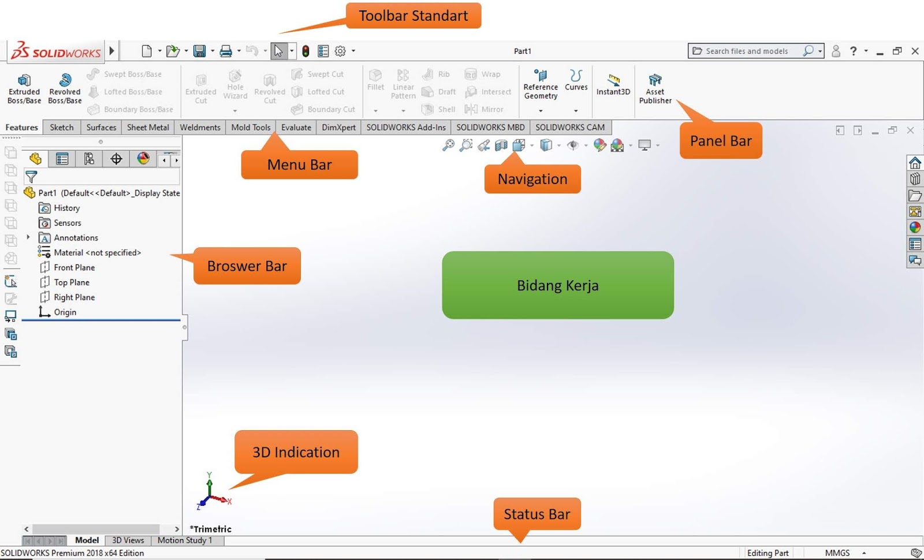Viewport: 924px width, 560px height.
Task: Switch to the Sketch tab
Action: tap(61, 127)
